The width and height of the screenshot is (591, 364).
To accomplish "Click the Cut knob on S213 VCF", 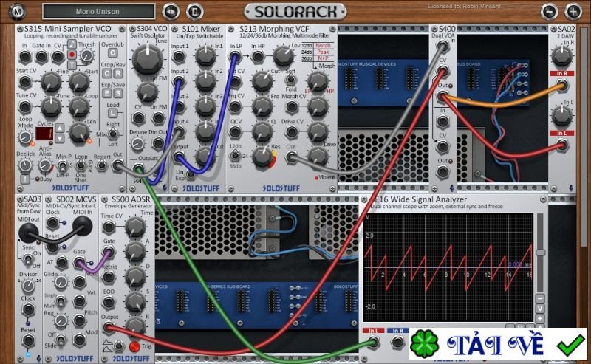I will tap(262, 81).
